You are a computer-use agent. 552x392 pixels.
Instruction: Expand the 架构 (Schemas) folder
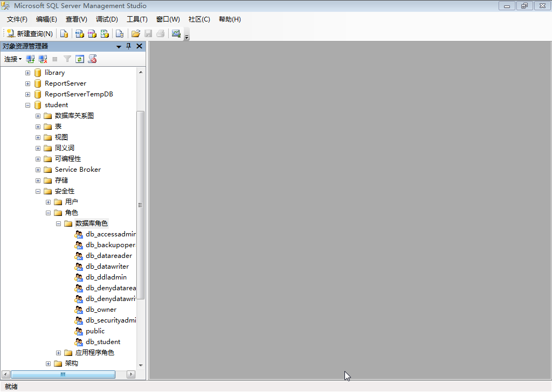48,364
